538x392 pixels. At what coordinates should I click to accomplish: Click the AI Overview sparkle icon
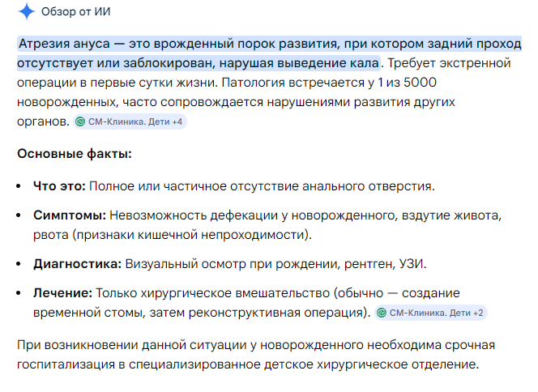pos(26,12)
